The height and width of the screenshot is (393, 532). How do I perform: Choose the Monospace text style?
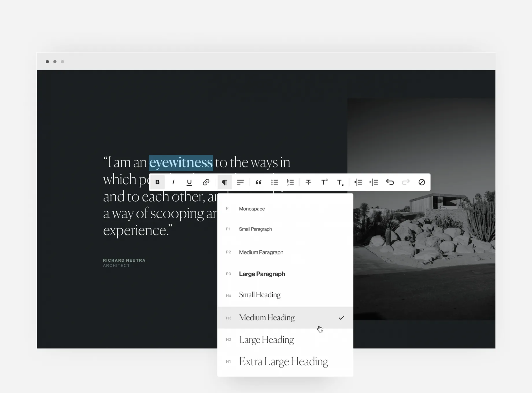[285, 209]
